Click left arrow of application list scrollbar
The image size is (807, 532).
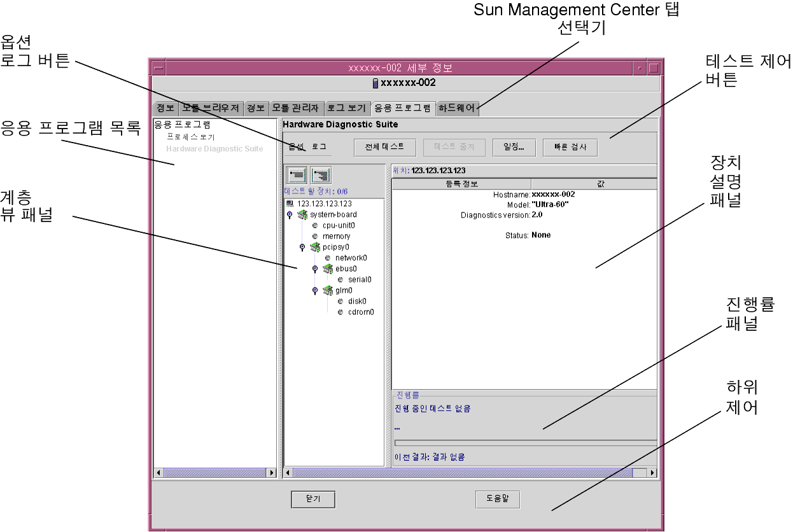coord(159,473)
